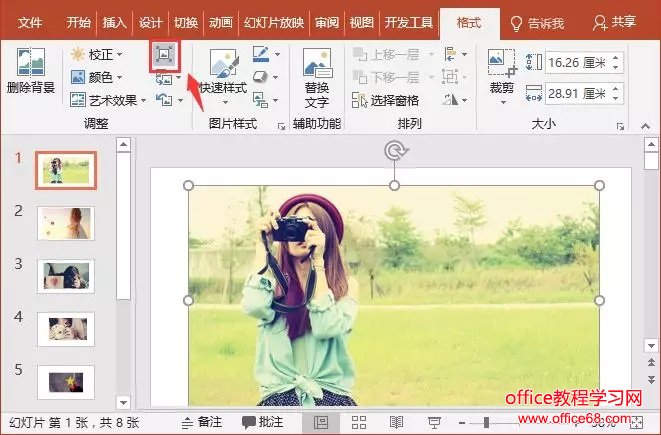The height and width of the screenshot is (435, 661).
Task: Open the File (文件) menu tab
Action: pyautogui.click(x=30, y=22)
